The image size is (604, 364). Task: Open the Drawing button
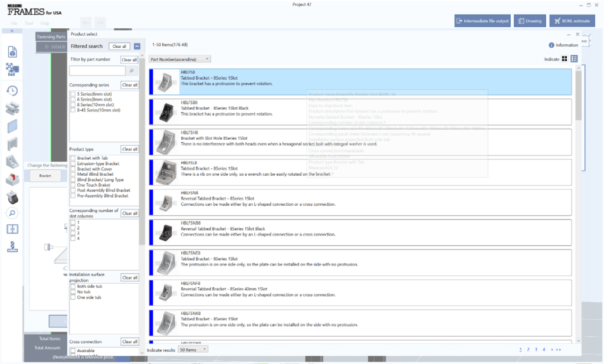(530, 21)
